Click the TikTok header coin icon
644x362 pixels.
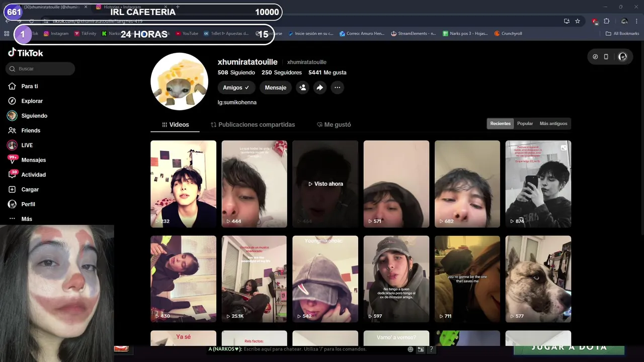tap(595, 57)
